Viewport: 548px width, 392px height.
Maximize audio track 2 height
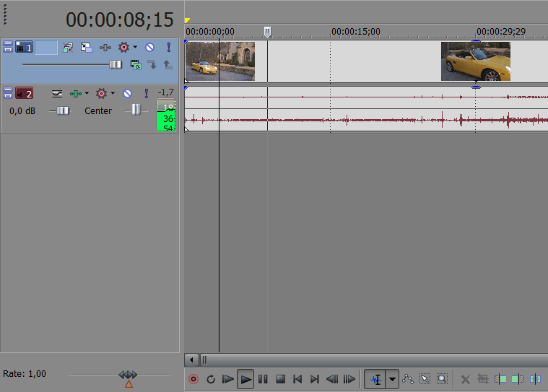click(8, 96)
